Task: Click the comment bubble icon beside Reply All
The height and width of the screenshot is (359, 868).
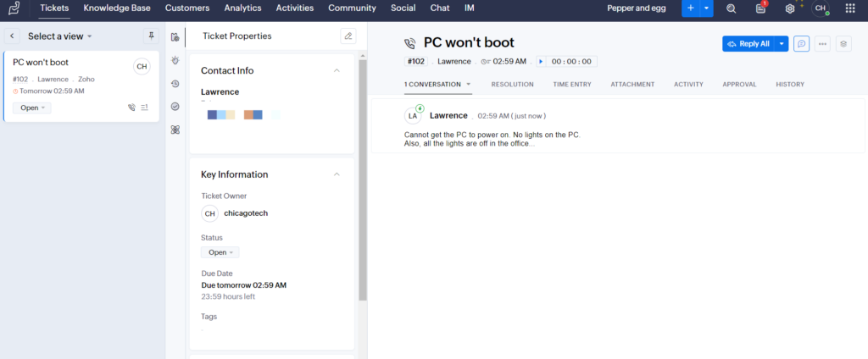Action: pos(801,44)
